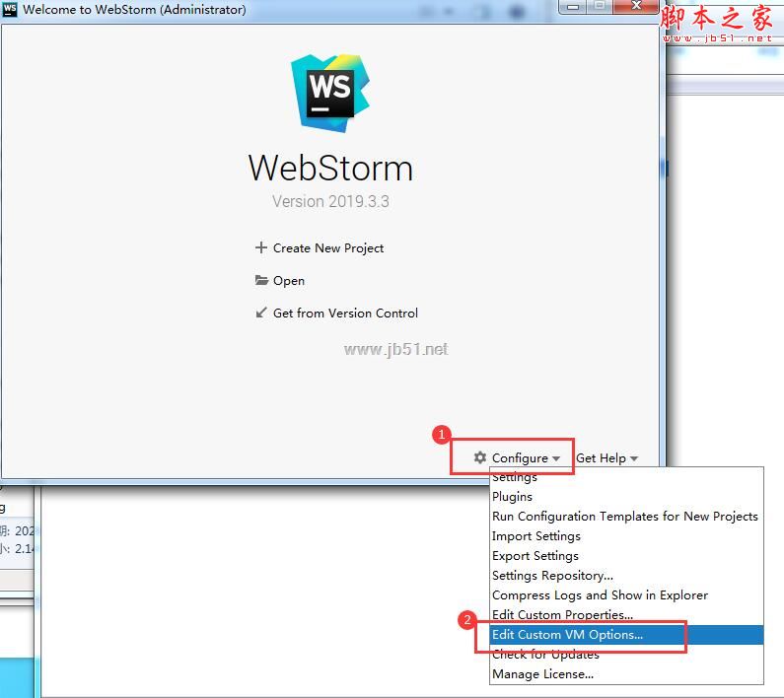784x698 pixels.
Task: Click Export Settings menu entry
Action: (x=626, y=555)
